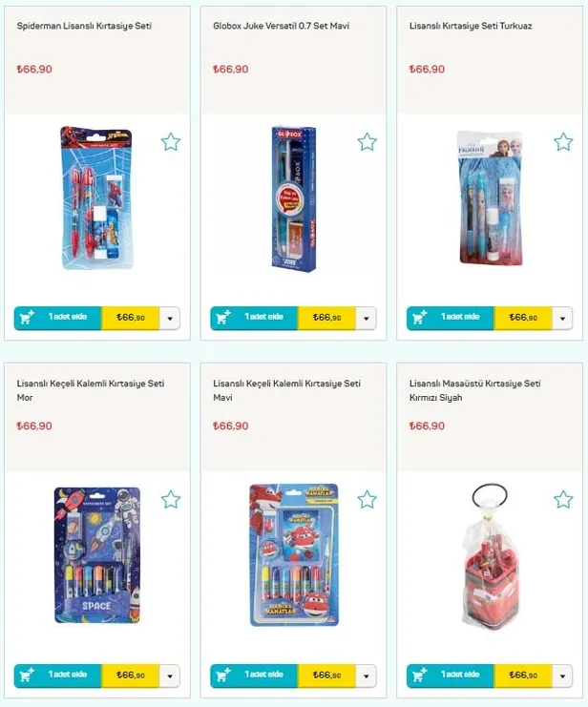
Task: Open Spiderman Lisanslı Kırtasiye Seti title link
Action: pos(84,26)
